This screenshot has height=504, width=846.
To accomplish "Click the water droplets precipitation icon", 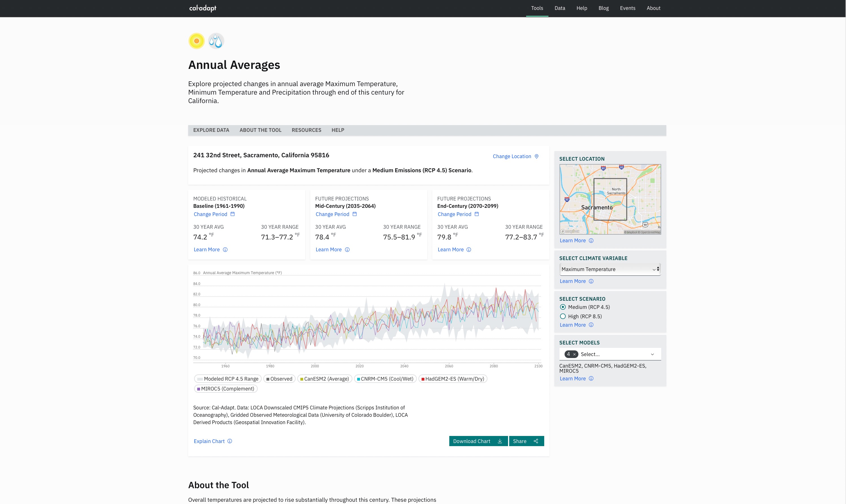I will pos(216,41).
